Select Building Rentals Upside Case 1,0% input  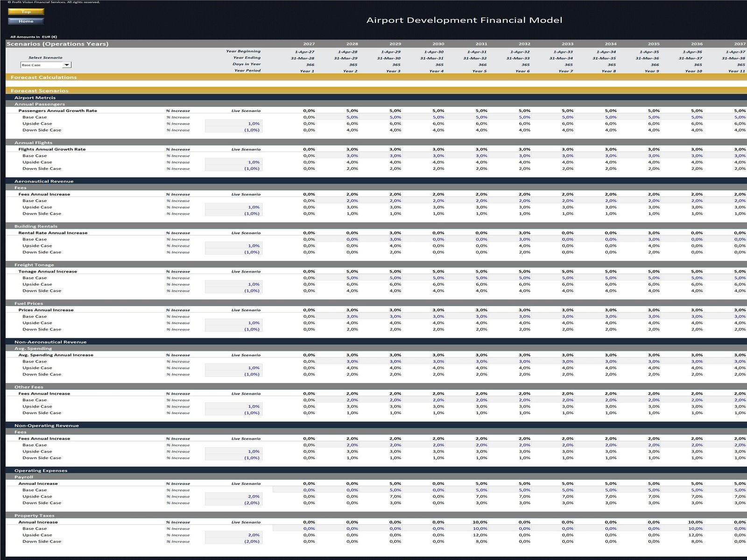click(x=234, y=246)
